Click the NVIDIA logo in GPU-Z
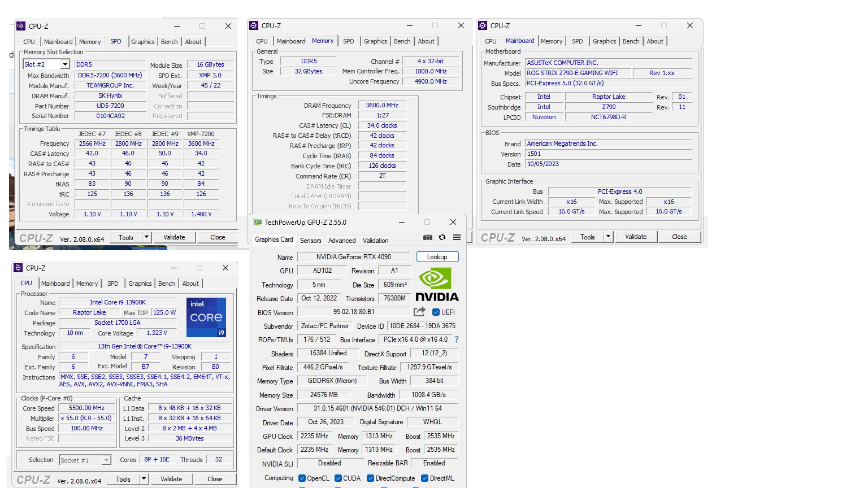The height and width of the screenshot is (488, 868). point(437,285)
